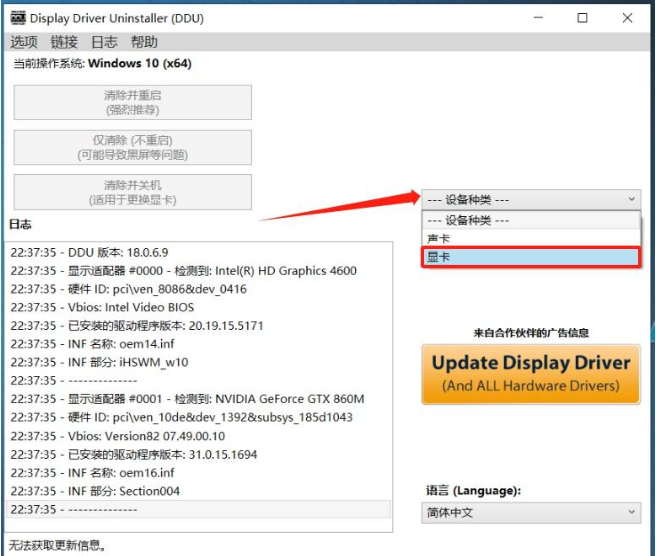The width and height of the screenshot is (656, 556).
Task: Select log line driver version 20.19.15.5171
Action: tap(198, 325)
